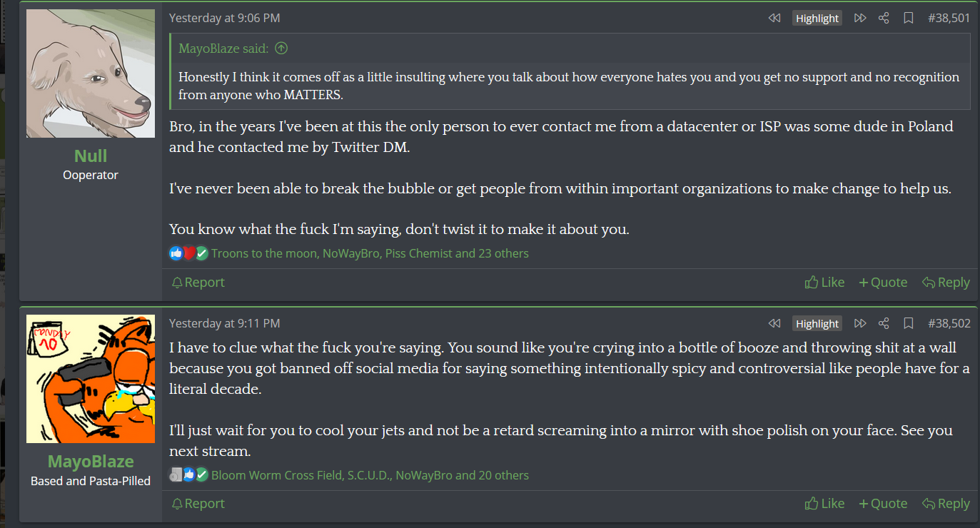The width and height of the screenshot is (980, 528).
Task: Toggle Highlight on post #38,501
Action: click(x=817, y=18)
